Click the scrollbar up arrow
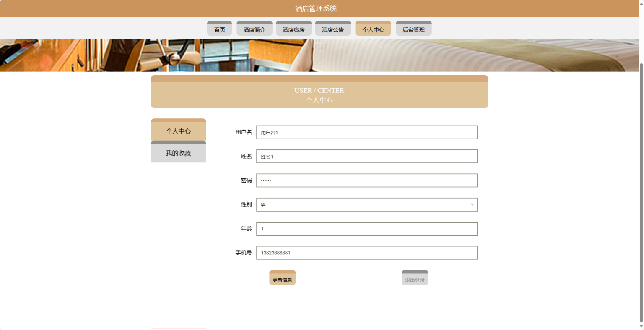This screenshot has width=644, height=330. click(x=641, y=3)
